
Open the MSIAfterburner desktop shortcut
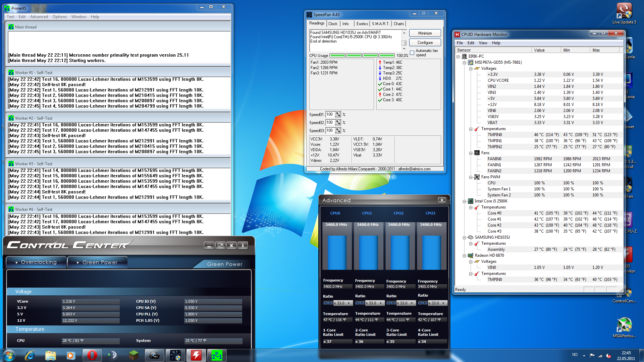pos(624,327)
